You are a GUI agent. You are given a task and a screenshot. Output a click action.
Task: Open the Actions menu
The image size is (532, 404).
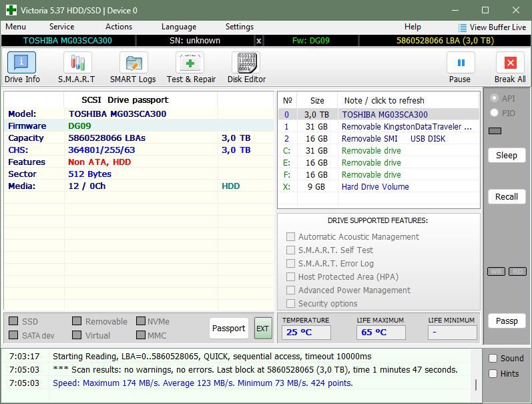coord(119,27)
